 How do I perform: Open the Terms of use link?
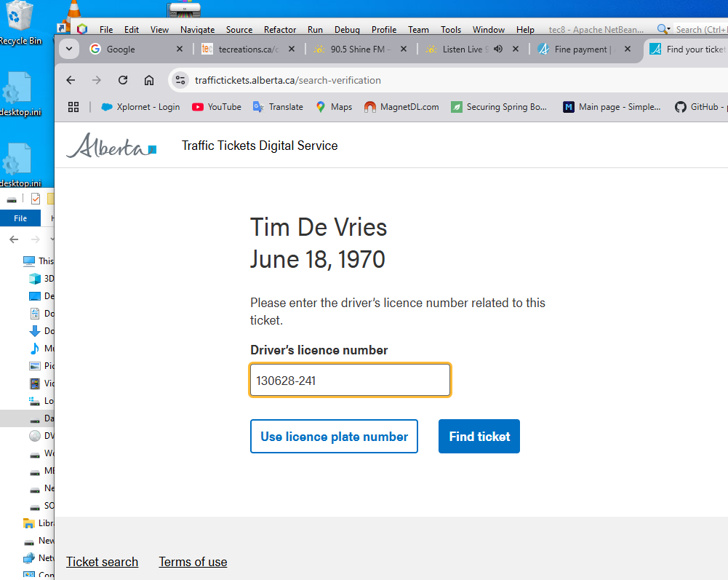click(x=193, y=562)
